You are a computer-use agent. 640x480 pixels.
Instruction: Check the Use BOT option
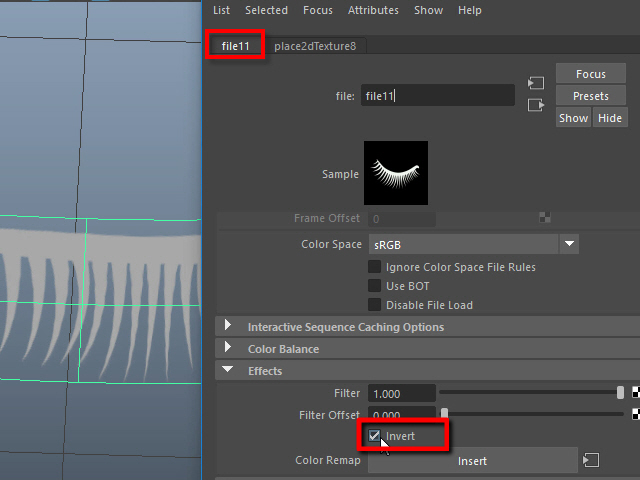click(x=375, y=286)
